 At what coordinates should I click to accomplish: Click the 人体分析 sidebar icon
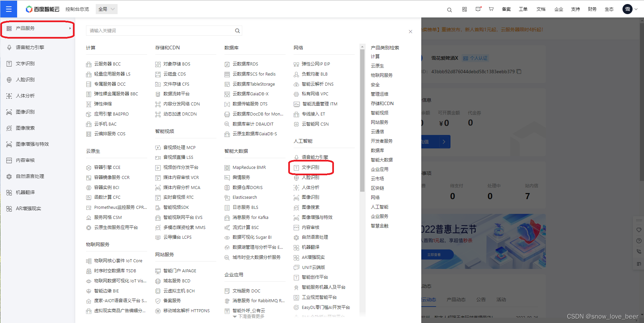pos(9,96)
